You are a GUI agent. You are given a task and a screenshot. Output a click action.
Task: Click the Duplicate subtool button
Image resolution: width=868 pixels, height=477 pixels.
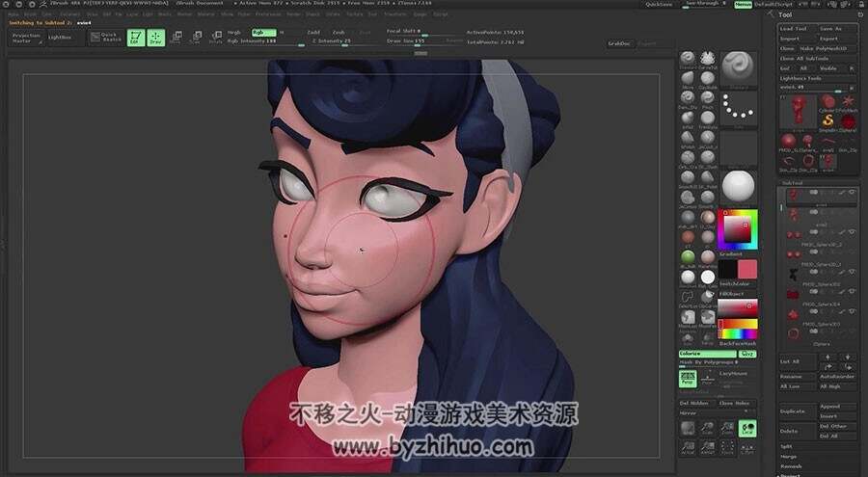pyautogui.click(x=798, y=411)
